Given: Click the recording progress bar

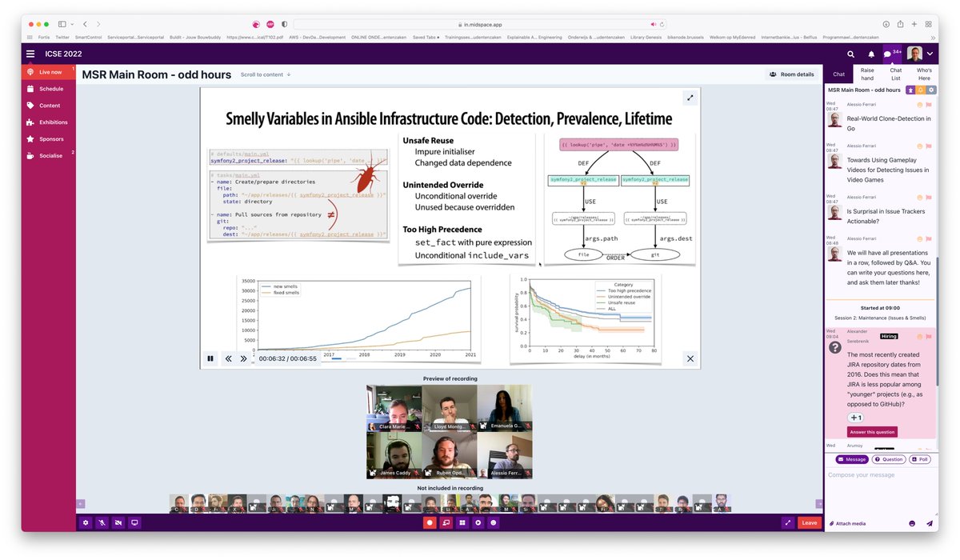Looking at the screenshot, I should (342, 358).
